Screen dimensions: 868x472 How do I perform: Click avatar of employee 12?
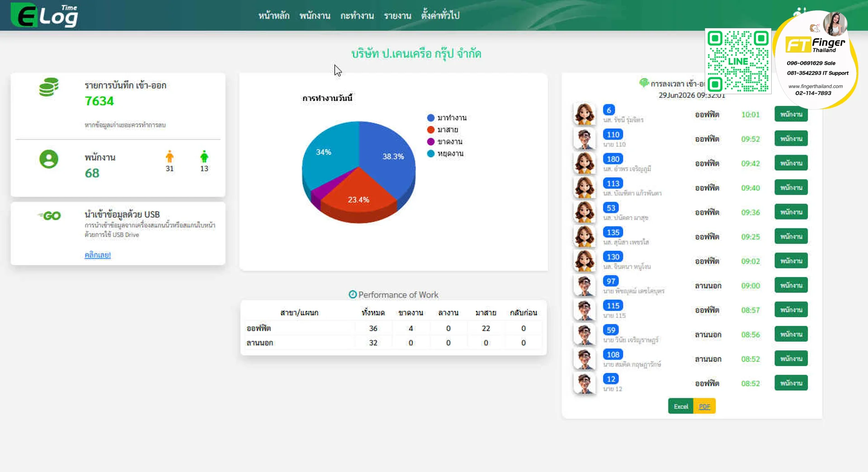(584, 383)
